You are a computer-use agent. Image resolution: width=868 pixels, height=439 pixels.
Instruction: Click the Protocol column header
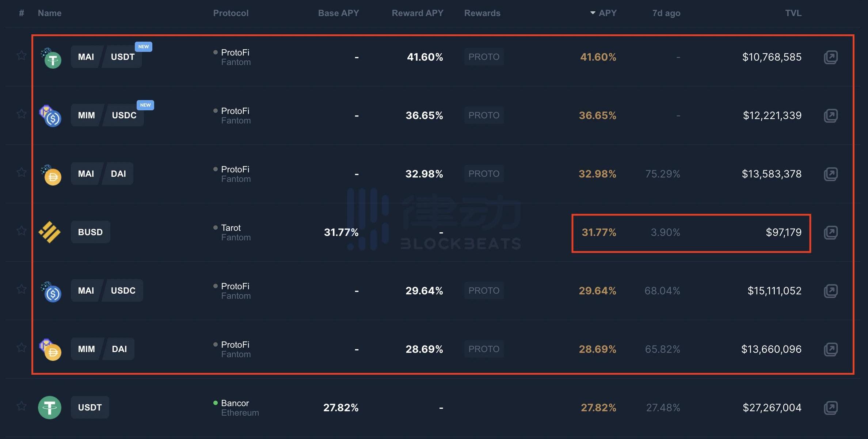click(231, 13)
